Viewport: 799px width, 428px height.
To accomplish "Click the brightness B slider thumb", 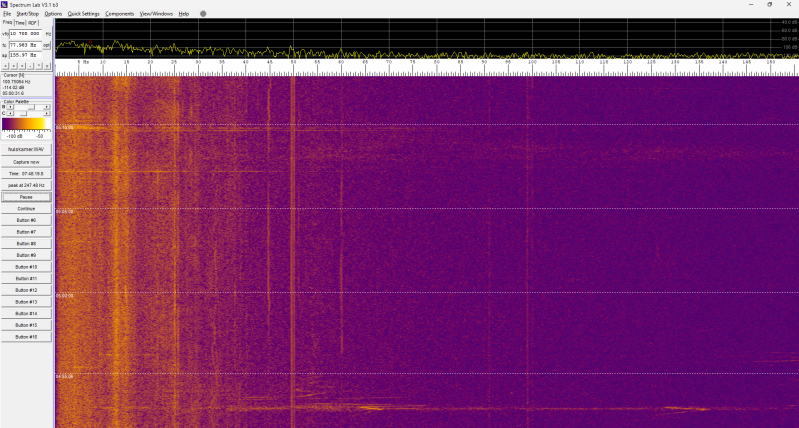I will 32,107.
